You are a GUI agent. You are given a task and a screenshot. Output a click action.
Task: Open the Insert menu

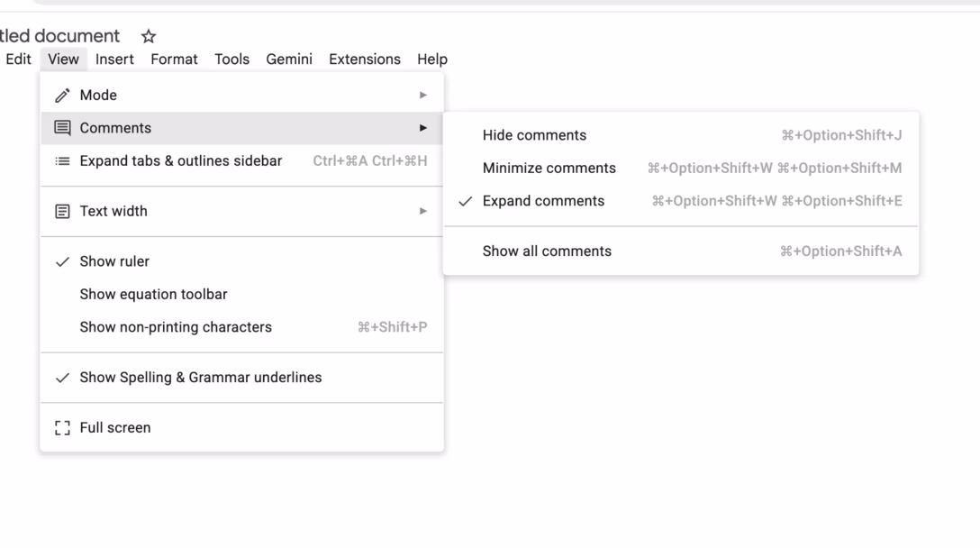click(114, 59)
